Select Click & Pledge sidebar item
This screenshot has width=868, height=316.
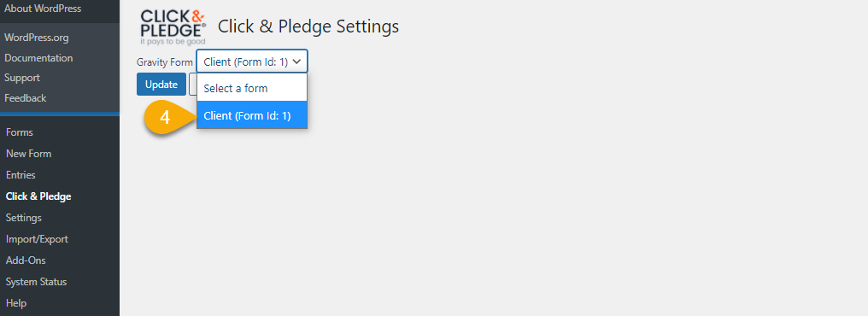38,196
